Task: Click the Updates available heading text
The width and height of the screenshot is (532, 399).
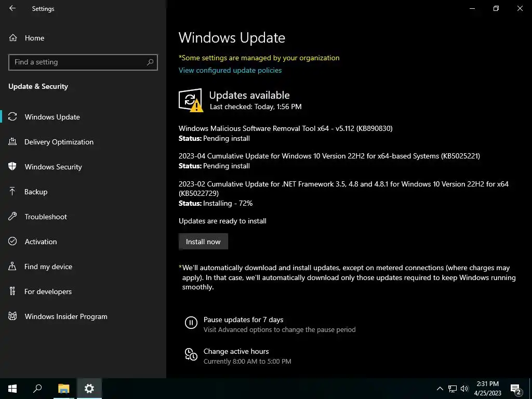Action: click(249, 95)
